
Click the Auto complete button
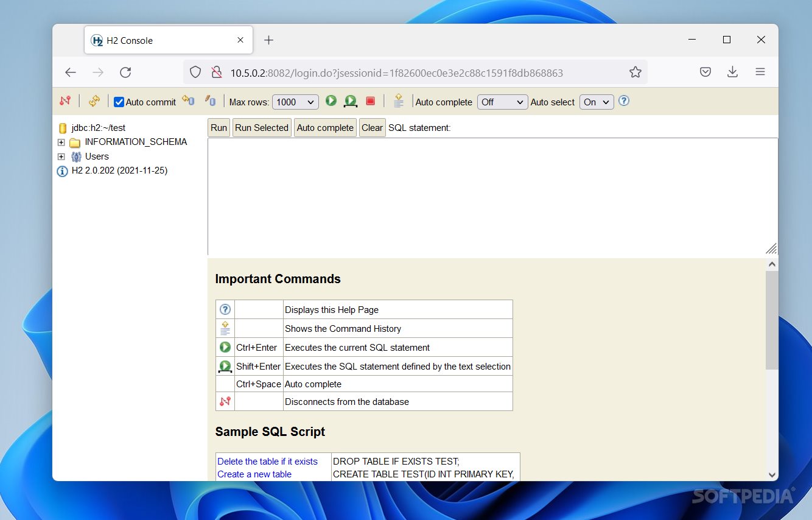(325, 128)
